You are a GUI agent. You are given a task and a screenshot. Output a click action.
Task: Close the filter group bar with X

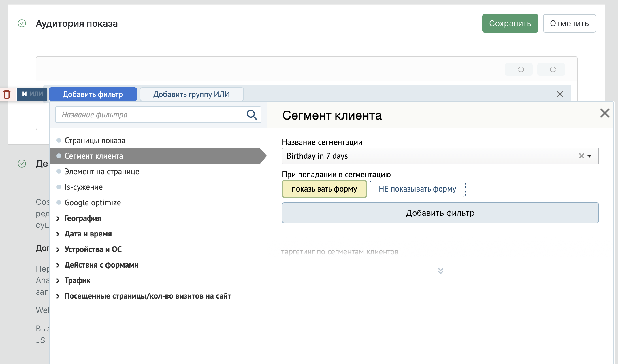tap(560, 94)
